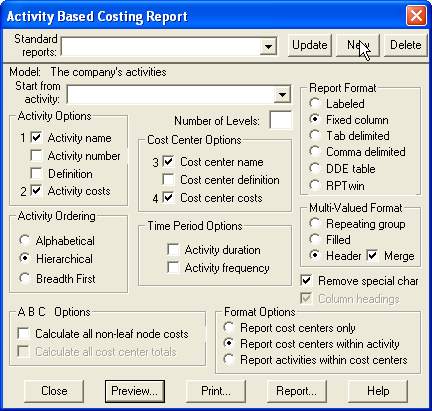The height and width of the screenshot is (411, 432).
Task: Choose Fixed column report format
Action: click(x=315, y=119)
